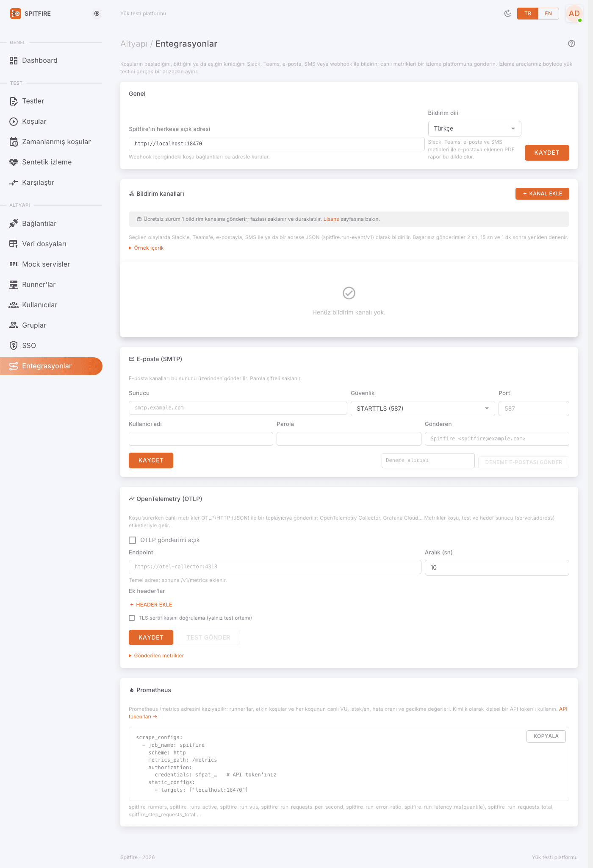The width and height of the screenshot is (593, 868).
Task: Open Dashboard from the sidebar icon
Action: (14, 61)
